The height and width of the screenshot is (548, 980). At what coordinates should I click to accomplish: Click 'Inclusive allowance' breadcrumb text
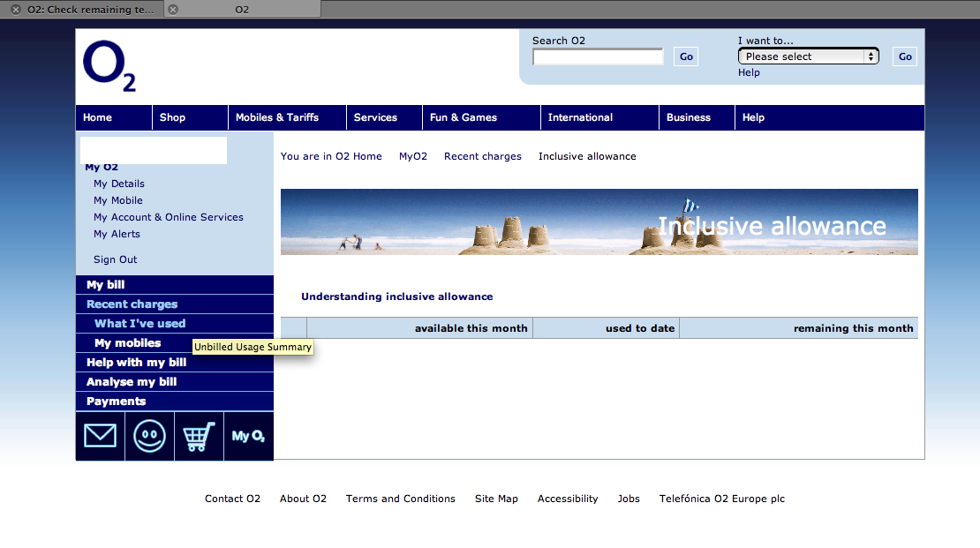tap(587, 156)
